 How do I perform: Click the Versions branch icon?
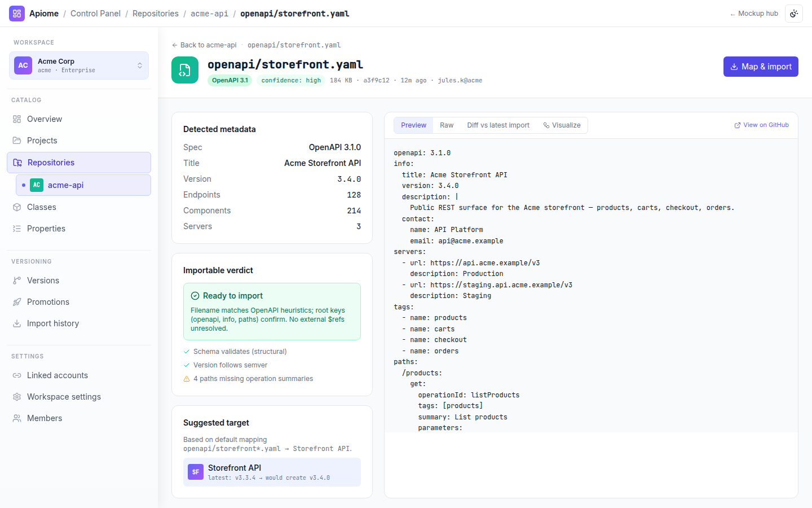point(17,281)
